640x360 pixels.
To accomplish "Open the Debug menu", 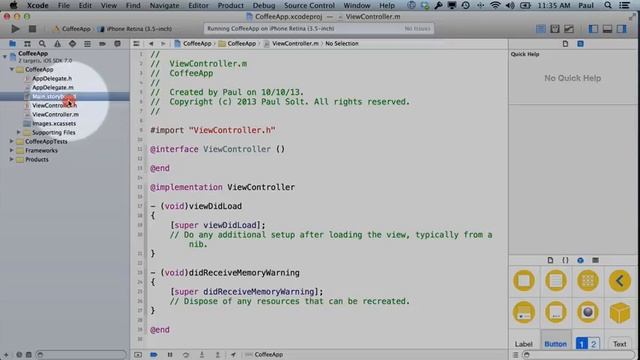I will [x=264, y=5].
